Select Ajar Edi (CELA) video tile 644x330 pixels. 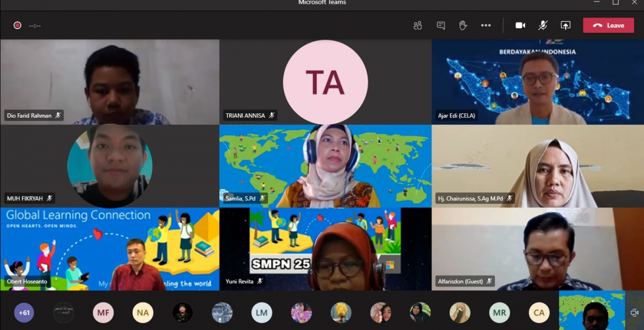click(x=538, y=82)
